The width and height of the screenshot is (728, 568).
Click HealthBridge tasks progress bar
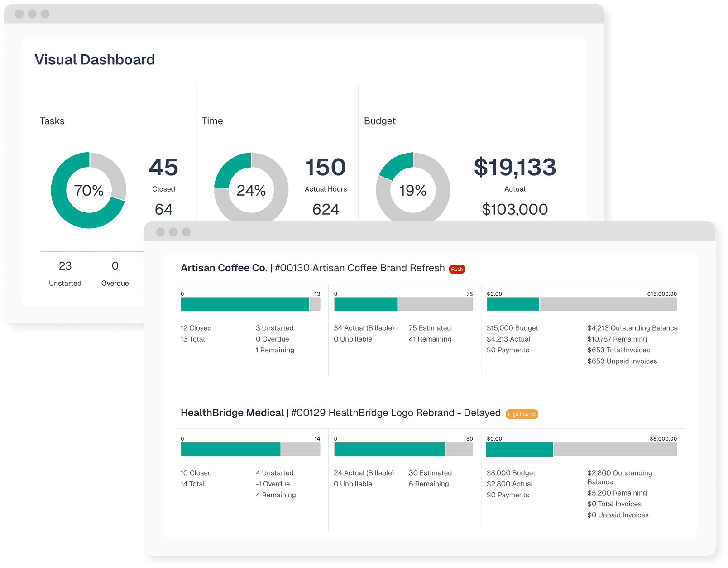point(250,449)
